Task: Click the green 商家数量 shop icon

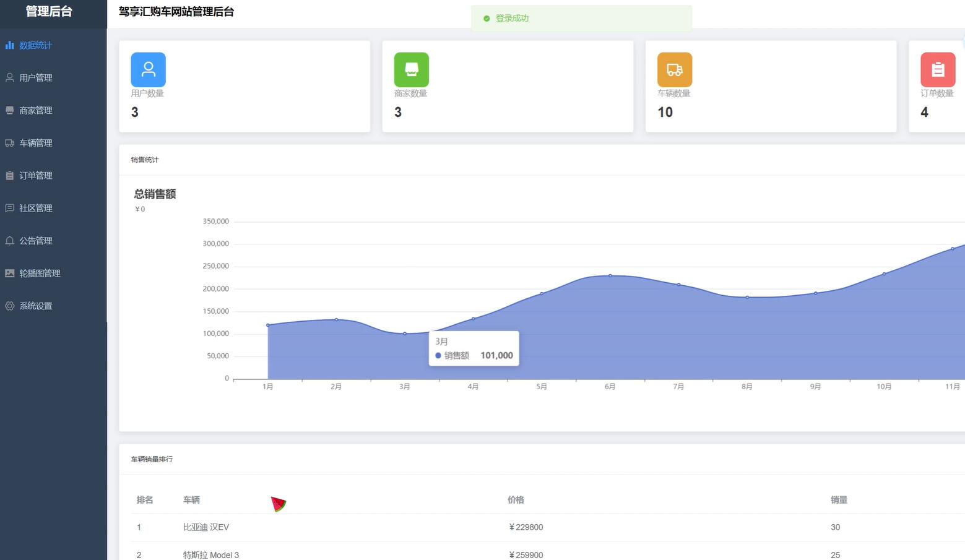Action: tap(412, 69)
